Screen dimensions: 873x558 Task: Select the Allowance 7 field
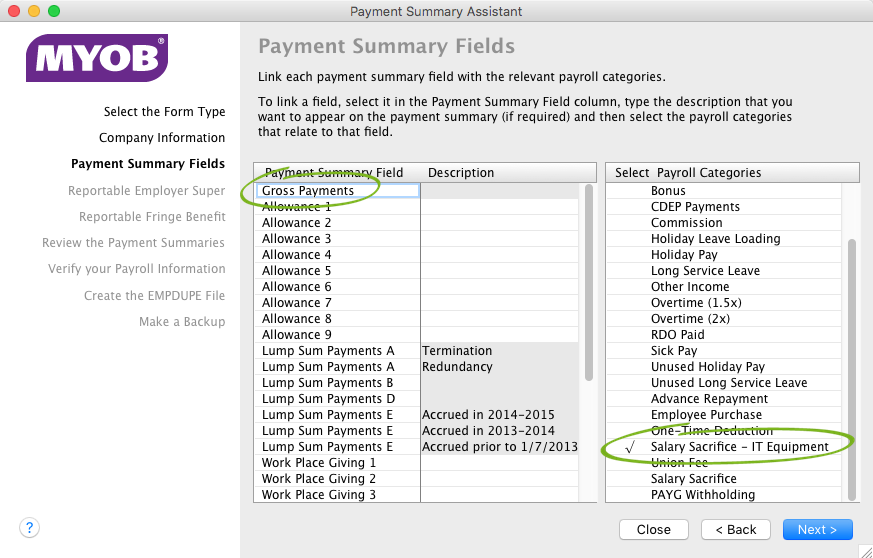[337, 302]
